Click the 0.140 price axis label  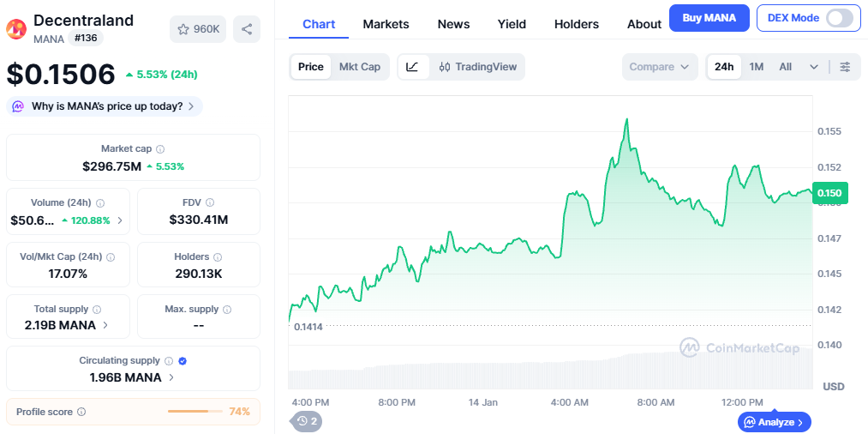tap(829, 346)
